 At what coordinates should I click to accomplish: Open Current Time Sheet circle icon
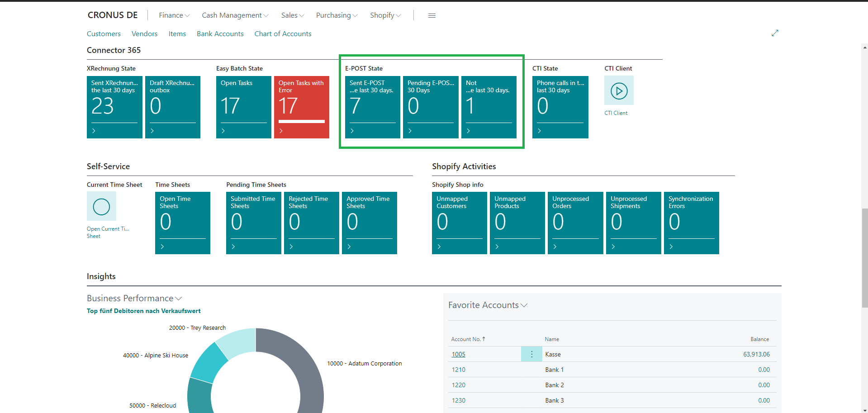pyautogui.click(x=101, y=206)
